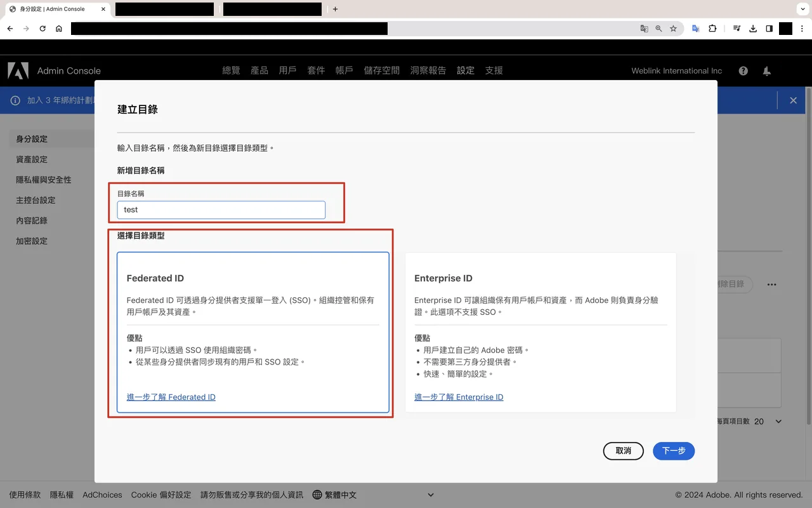Screen dimensions: 812x508
Task: Open the Cookie 偏好設定 footer link
Action: [161, 495]
